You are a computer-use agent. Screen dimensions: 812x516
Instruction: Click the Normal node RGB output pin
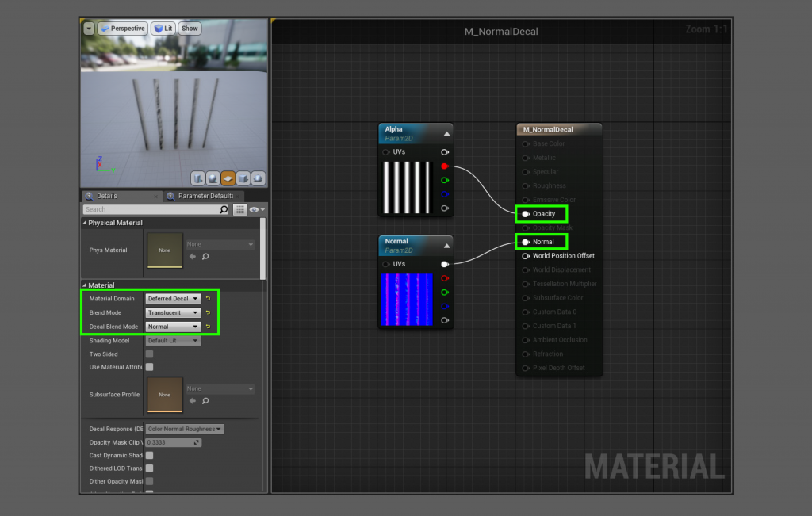coord(444,264)
